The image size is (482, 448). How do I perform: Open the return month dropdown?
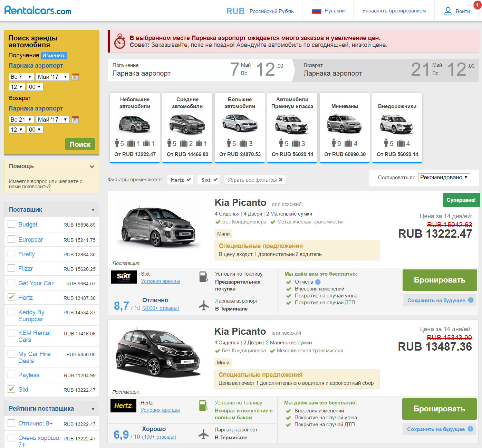point(53,120)
